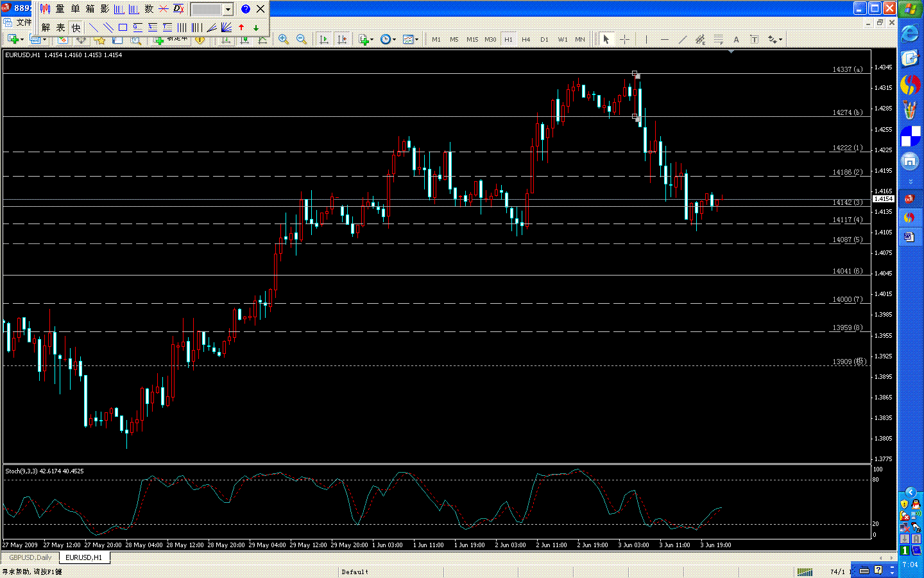Click the 13909 level label on the dotted line
924x578 pixels.
point(850,362)
